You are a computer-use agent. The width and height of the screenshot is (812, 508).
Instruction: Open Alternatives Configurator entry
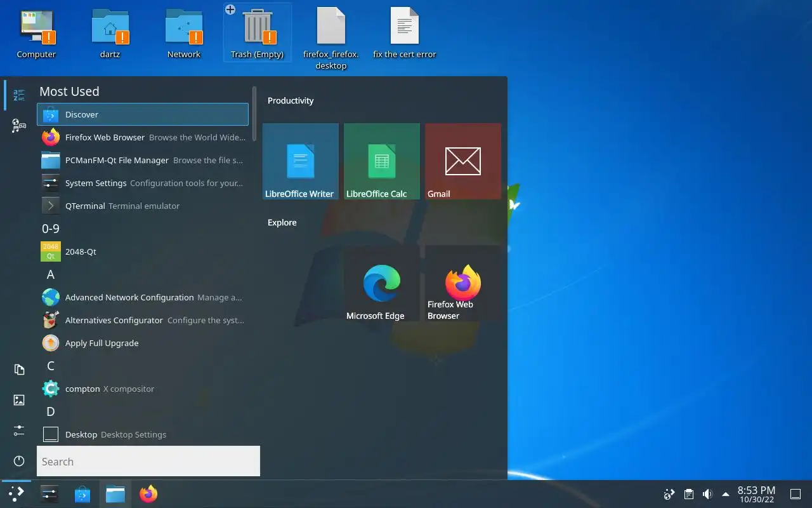coord(143,320)
